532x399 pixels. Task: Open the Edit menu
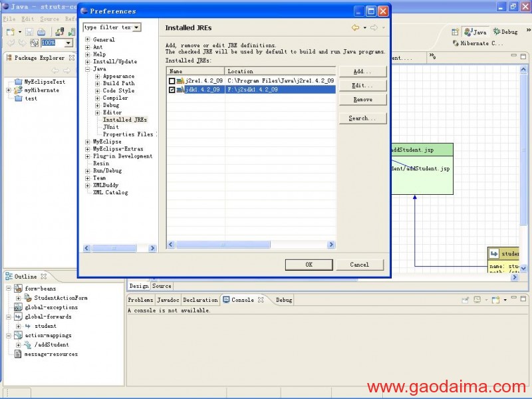tap(27, 19)
